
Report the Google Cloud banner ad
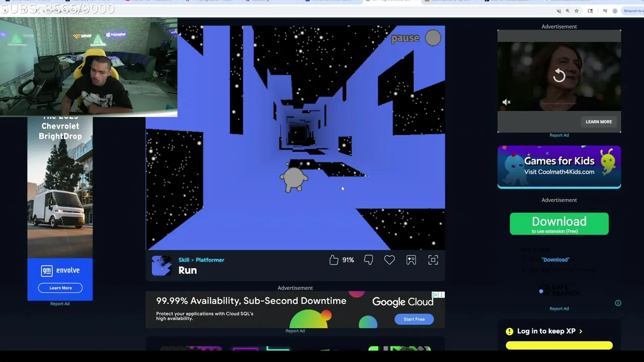(x=295, y=331)
